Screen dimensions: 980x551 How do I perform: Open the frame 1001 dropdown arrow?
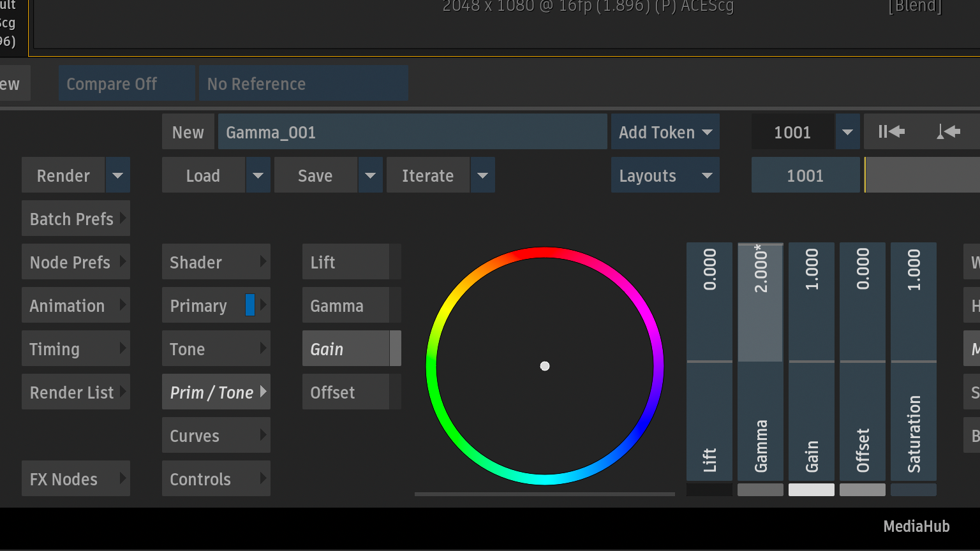[x=847, y=132]
